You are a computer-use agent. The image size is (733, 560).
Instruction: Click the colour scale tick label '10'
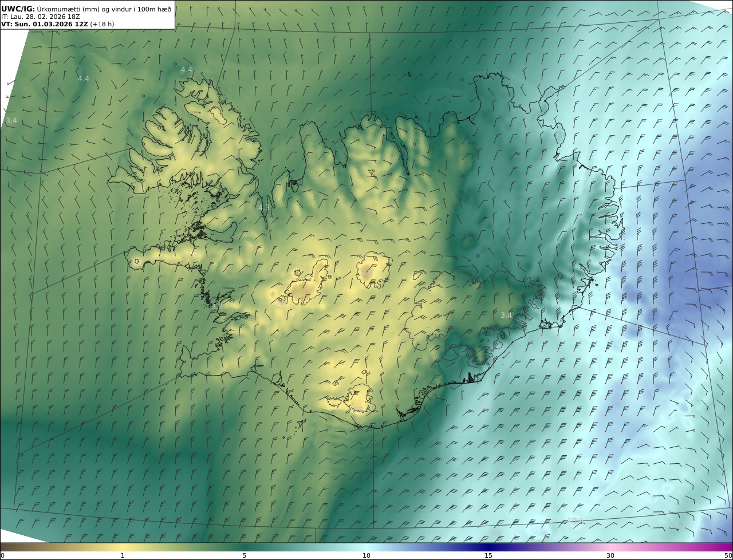[x=366, y=555]
